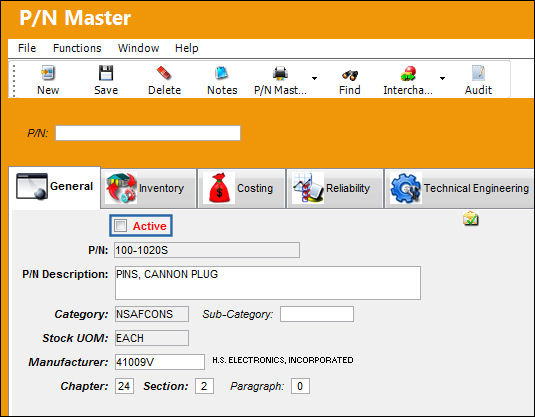Viewport: 535px width, 417px height.
Task: Switch to the Costing tab
Action: tap(242, 188)
